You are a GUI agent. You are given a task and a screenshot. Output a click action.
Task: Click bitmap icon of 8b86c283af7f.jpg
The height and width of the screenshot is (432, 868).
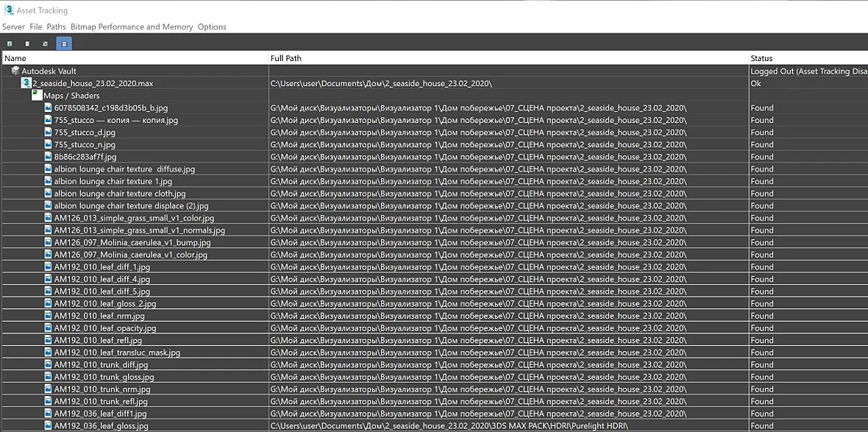point(49,156)
